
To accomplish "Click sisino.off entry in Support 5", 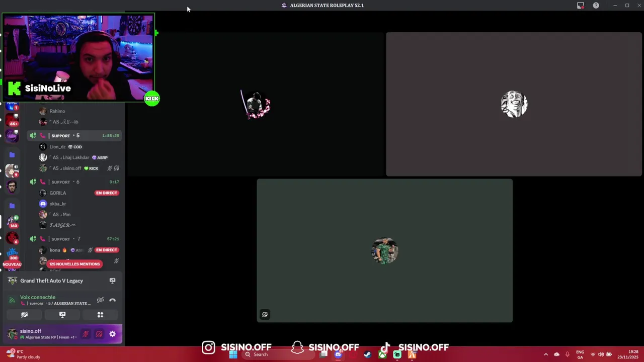I will (x=79, y=168).
